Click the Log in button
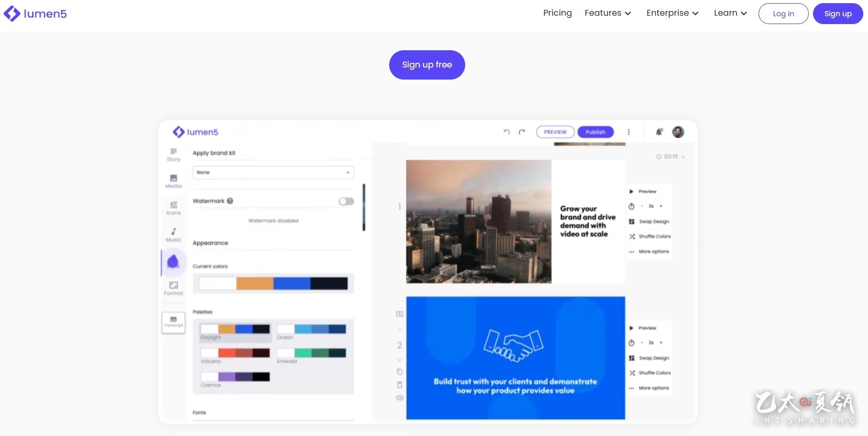Image resolution: width=868 pixels, height=436 pixels. tap(784, 14)
